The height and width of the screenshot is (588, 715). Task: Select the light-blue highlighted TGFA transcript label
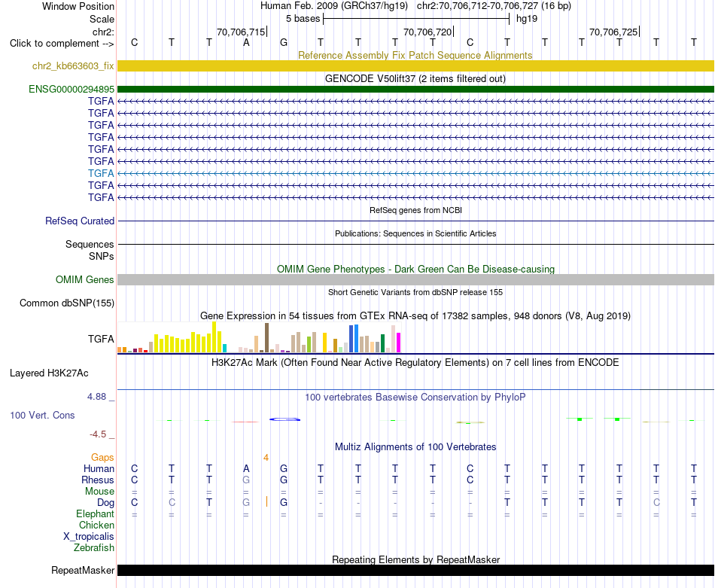coord(101,173)
